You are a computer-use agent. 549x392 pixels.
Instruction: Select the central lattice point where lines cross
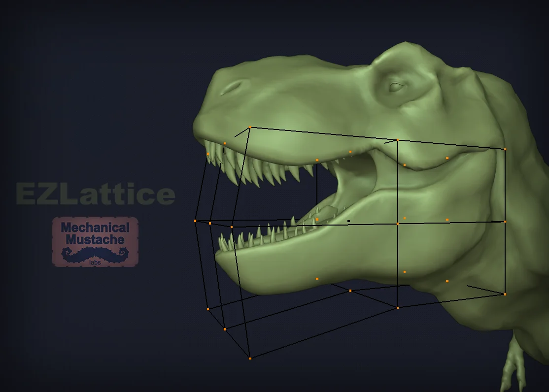398,224
